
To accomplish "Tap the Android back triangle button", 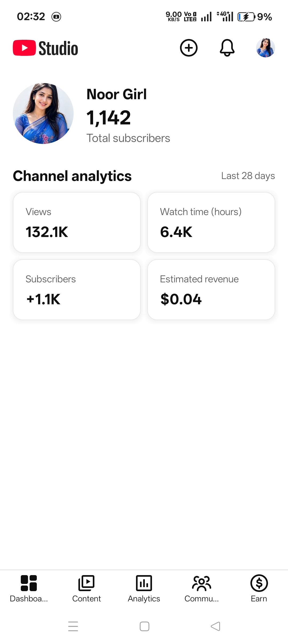I will 215,626.
